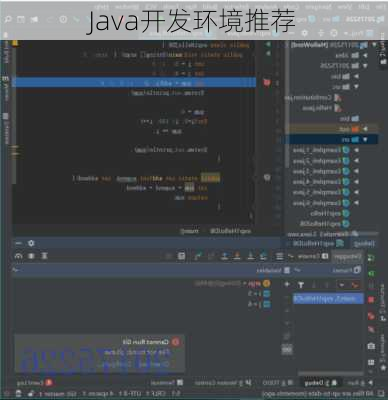Click the Step Over debugger icon
Image resolution: width=388 pixels, height=400 pixels.
coord(263,256)
